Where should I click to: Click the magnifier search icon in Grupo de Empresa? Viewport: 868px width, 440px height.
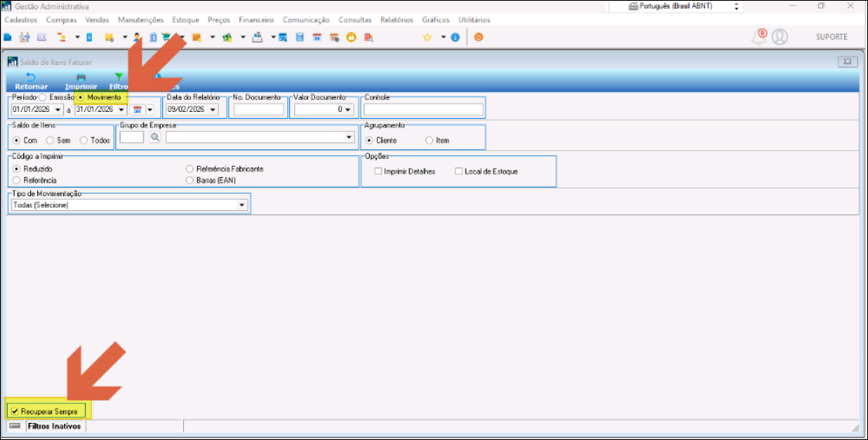(154, 137)
